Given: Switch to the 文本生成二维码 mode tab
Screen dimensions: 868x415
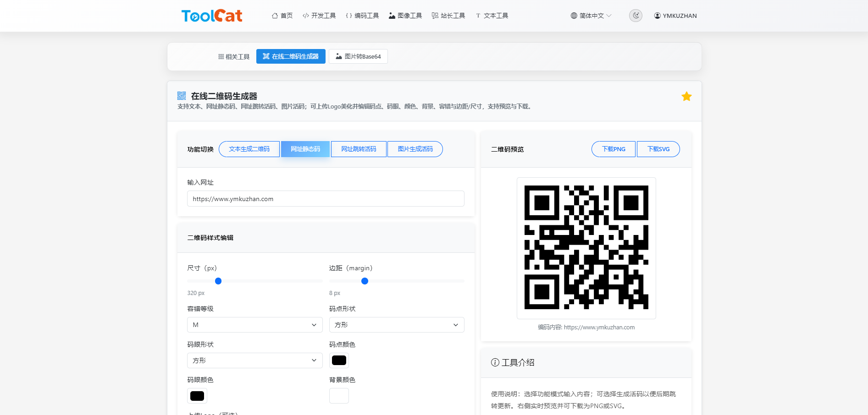Looking at the screenshot, I should click(x=249, y=149).
